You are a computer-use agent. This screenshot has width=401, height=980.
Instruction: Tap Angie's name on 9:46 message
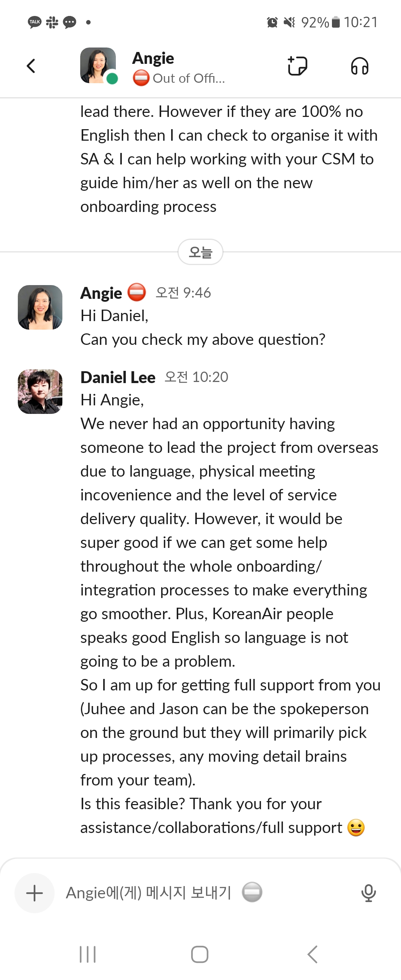(101, 293)
